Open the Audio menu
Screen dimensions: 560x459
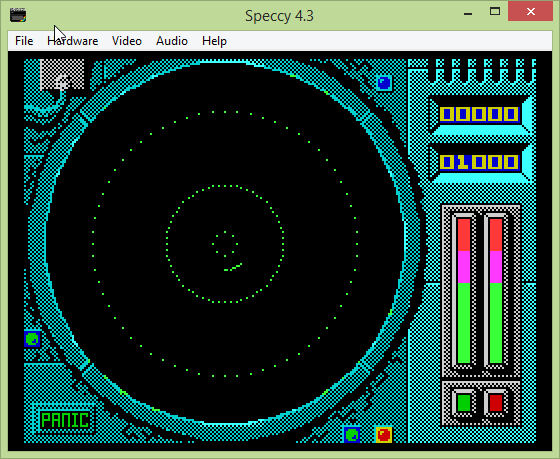pos(172,41)
